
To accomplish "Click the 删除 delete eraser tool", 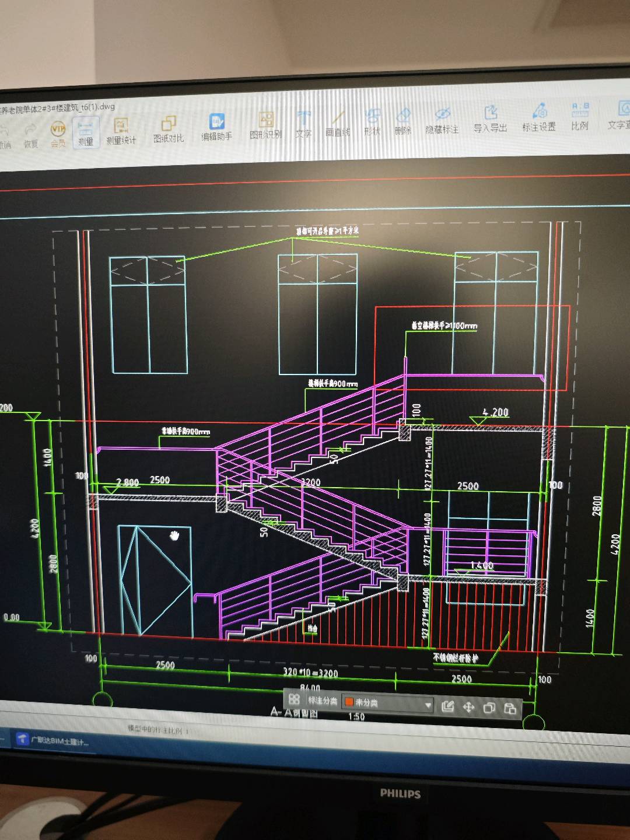I will (403, 121).
